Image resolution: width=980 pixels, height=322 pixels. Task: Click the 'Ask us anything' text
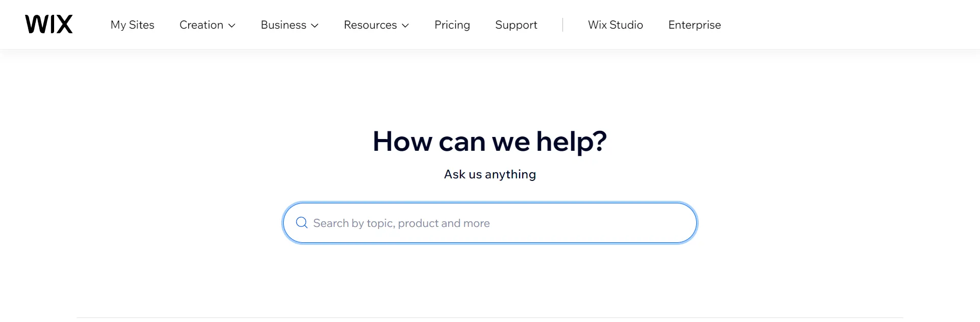click(489, 174)
